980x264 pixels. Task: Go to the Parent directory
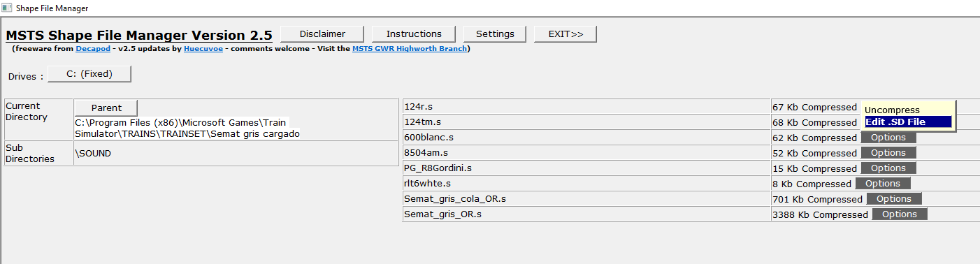pos(106,108)
